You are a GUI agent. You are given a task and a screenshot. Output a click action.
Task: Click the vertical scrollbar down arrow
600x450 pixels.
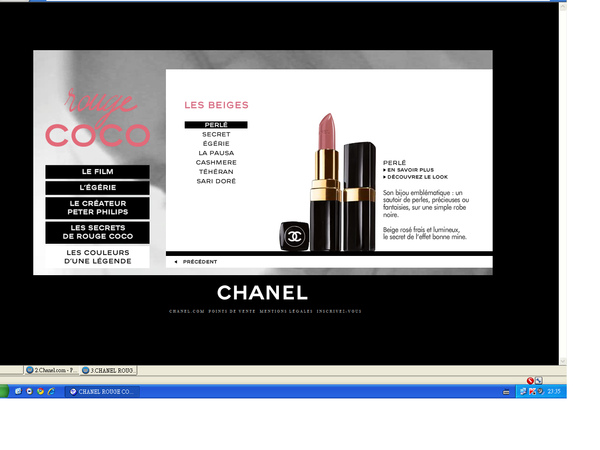[x=562, y=361]
